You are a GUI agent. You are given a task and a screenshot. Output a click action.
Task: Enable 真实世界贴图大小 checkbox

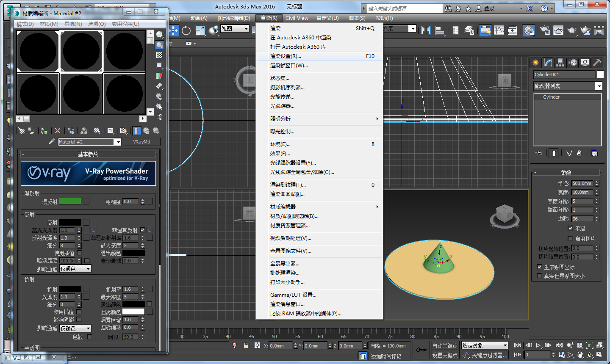click(x=539, y=276)
